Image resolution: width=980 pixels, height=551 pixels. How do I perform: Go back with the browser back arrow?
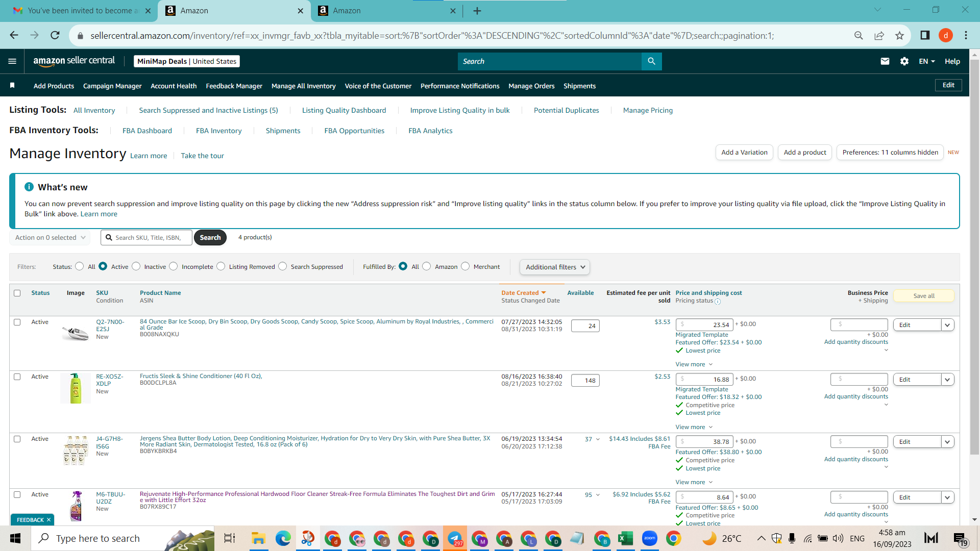tap(14, 35)
